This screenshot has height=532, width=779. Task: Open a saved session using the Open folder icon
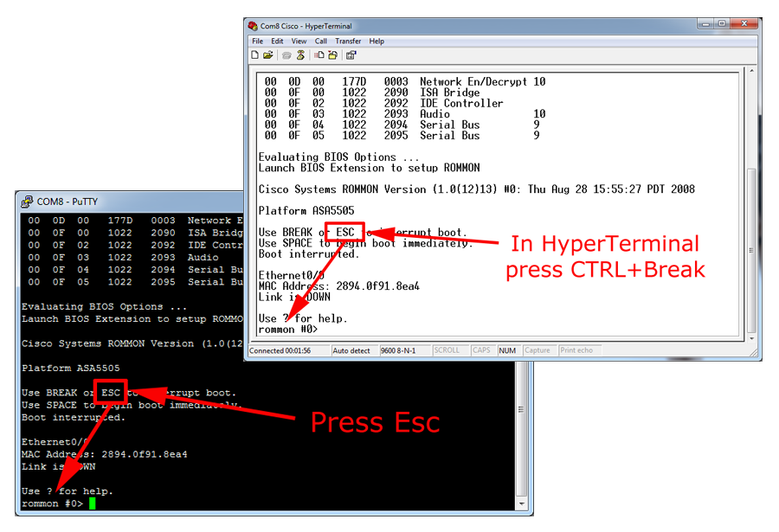tap(267, 54)
